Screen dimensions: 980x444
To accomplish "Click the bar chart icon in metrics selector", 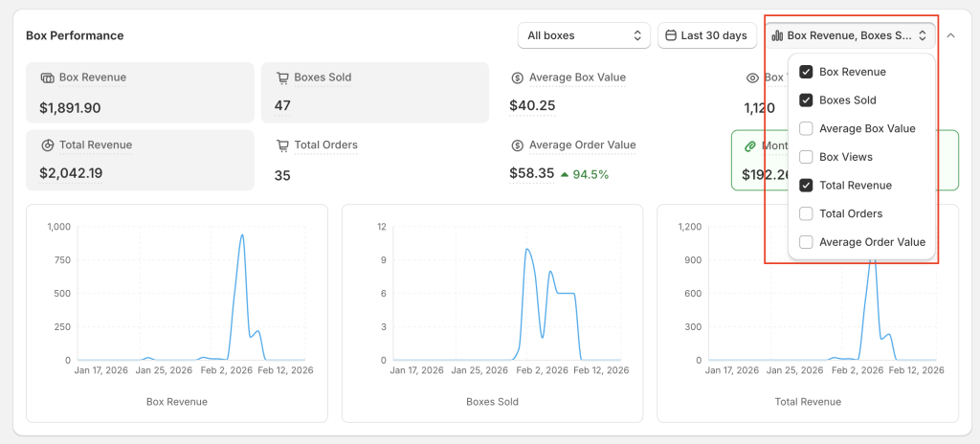I will click(777, 35).
